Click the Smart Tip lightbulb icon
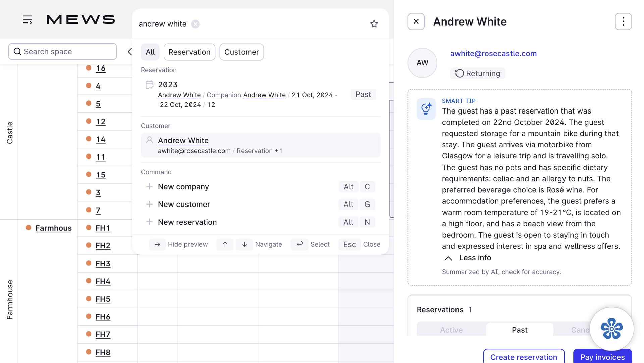The height and width of the screenshot is (363, 644). tap(426, 109)
